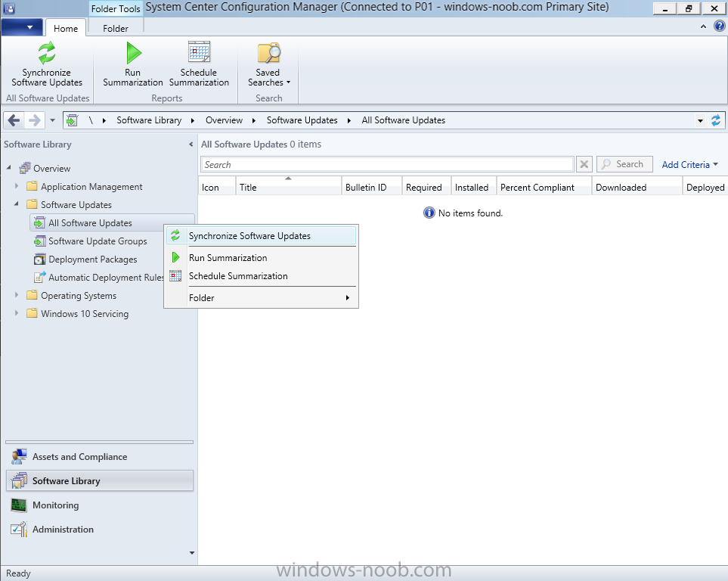
Task: Open the Software Library workspace
Action: [99, 480]
